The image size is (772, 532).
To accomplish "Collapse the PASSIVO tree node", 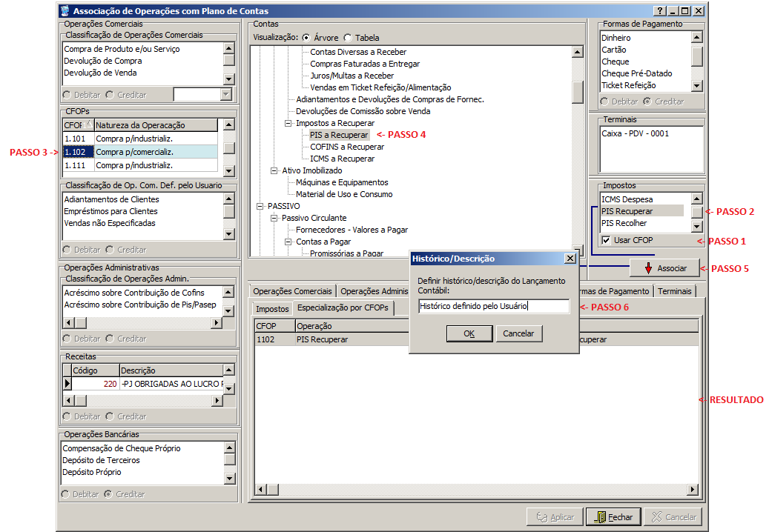I will tap(260, 206).
